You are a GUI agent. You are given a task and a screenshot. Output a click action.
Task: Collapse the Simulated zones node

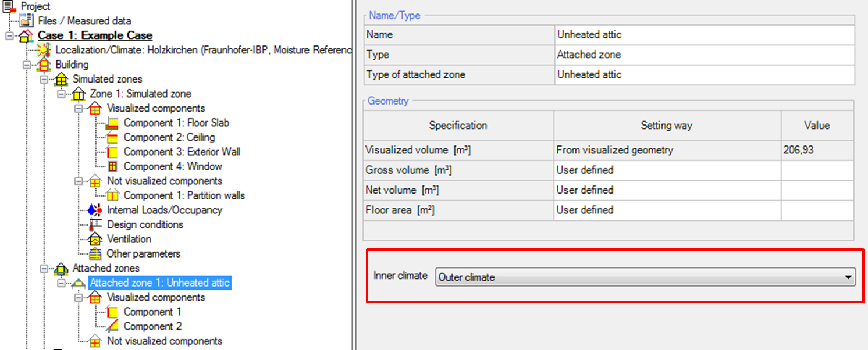click(x=43, y=79)
